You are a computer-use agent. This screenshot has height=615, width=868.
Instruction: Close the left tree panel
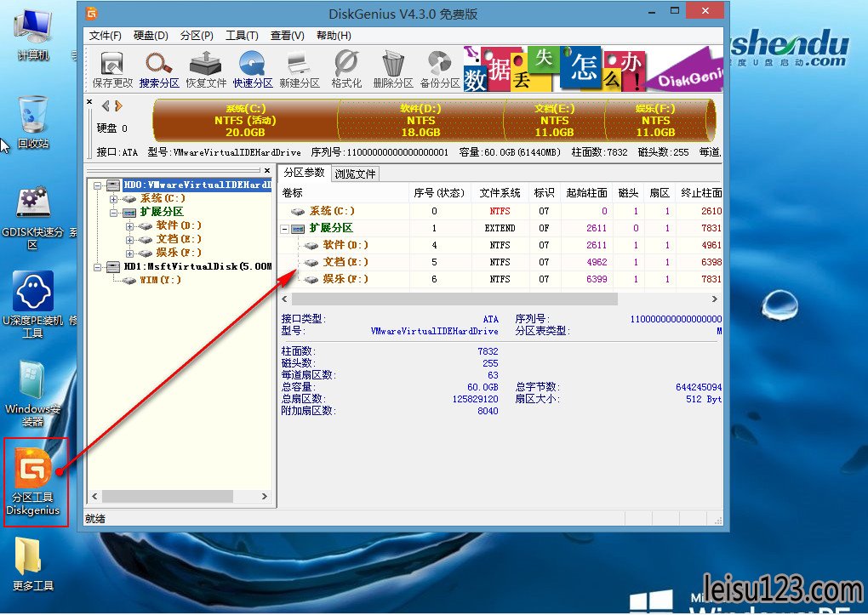[x=267, y=170]
